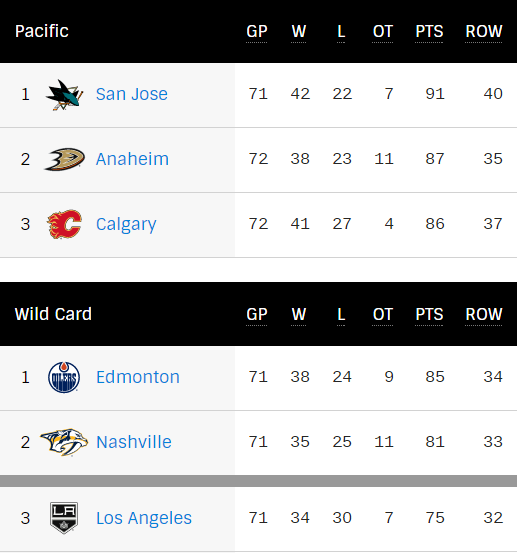This screenshot has height=553, width=517.
Task: Open the Calgary team link
Action: coord(126,225)
